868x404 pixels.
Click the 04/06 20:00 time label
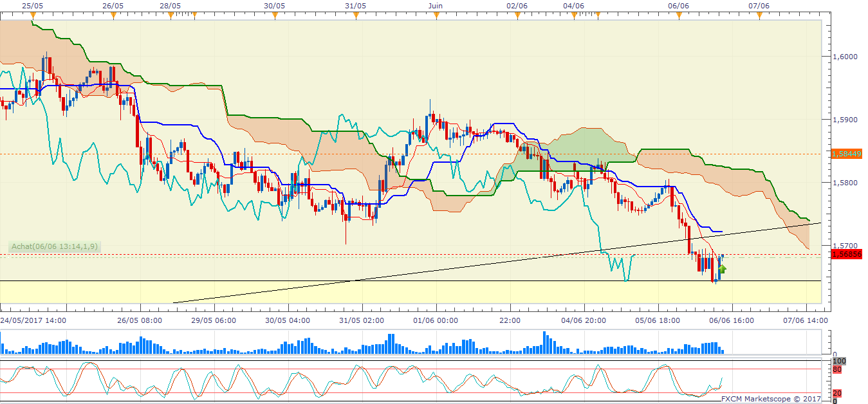point(583,320)
